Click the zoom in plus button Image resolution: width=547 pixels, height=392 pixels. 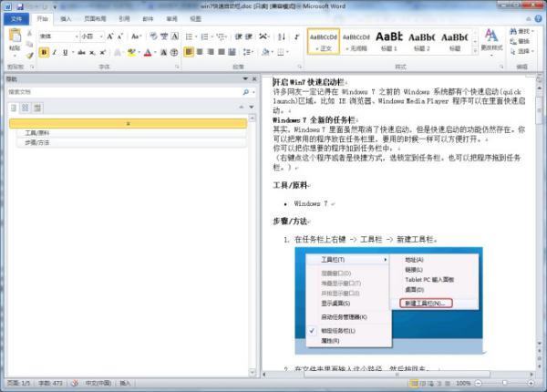click(531, 383)
